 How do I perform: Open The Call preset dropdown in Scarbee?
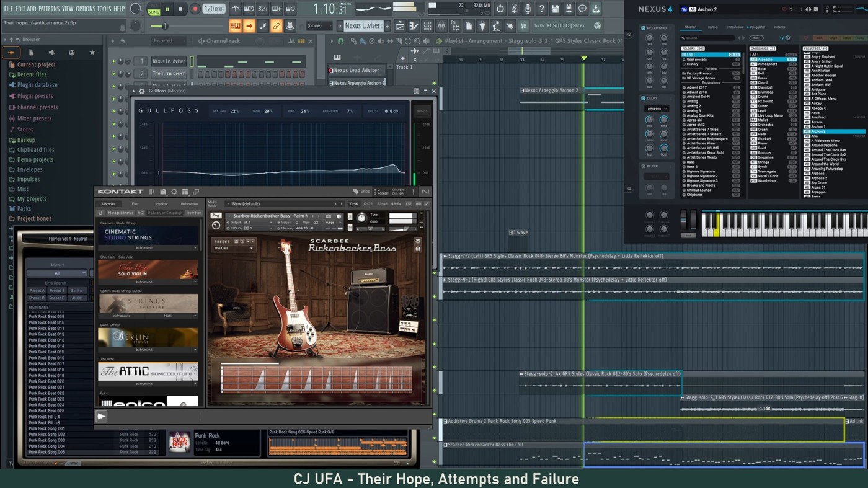click(233, 248)
